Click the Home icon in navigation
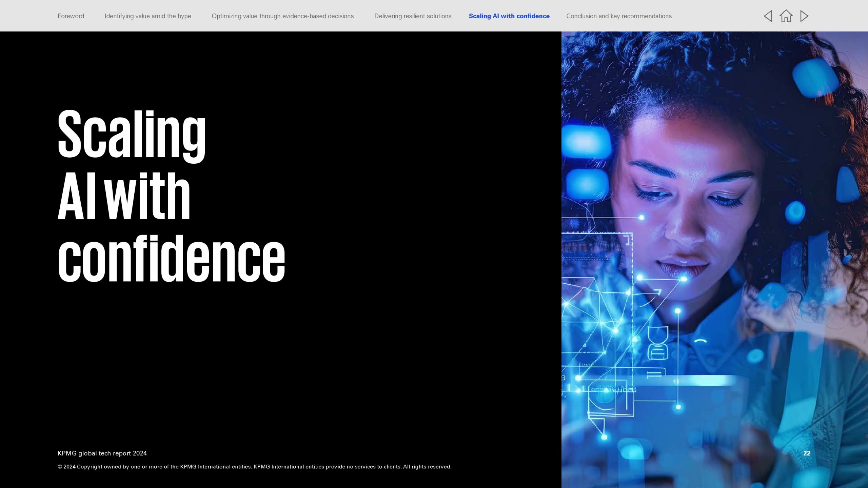 786,16
